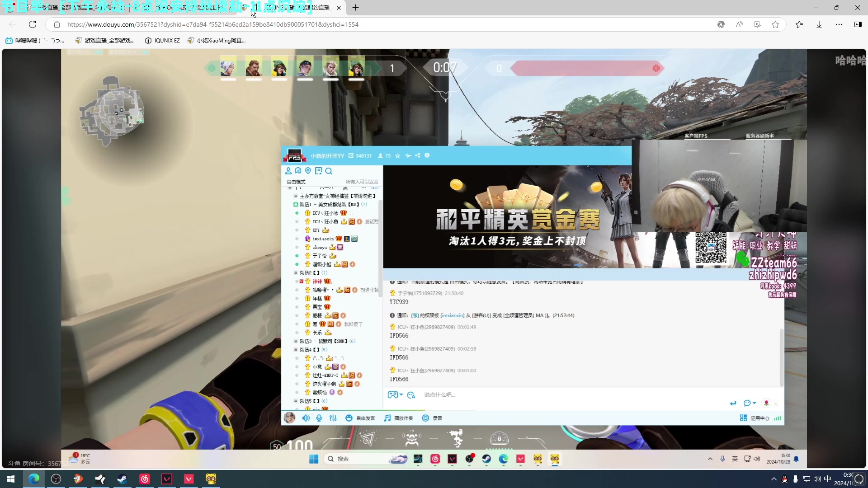Screen dimensions: 868x488
Task: Open chat bubble options dropdown
Action: point(750,403)
